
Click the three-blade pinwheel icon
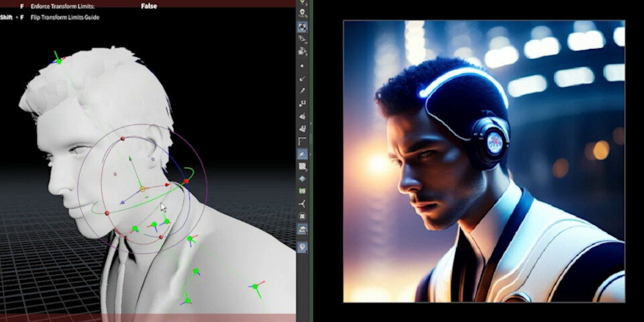pos(303,204)
